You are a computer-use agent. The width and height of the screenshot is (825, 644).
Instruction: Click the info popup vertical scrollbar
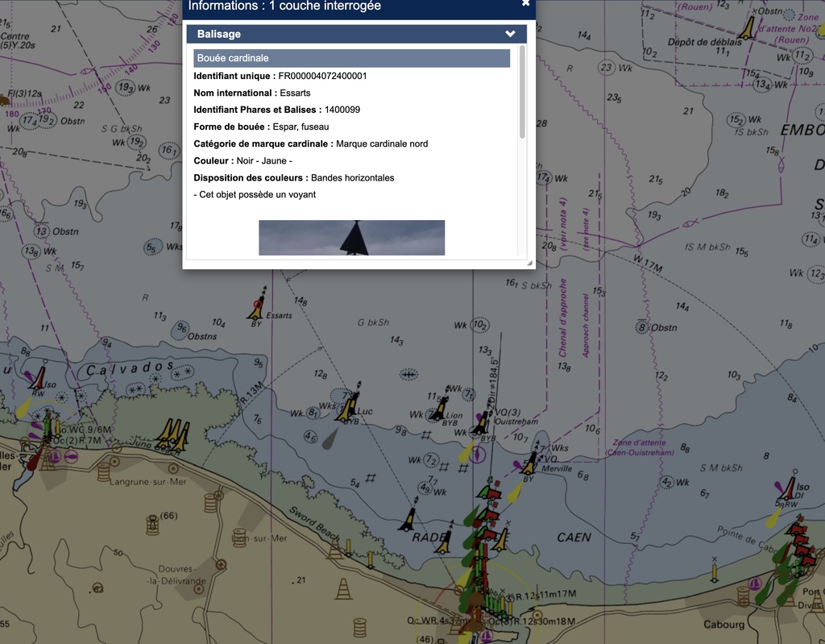522,93
